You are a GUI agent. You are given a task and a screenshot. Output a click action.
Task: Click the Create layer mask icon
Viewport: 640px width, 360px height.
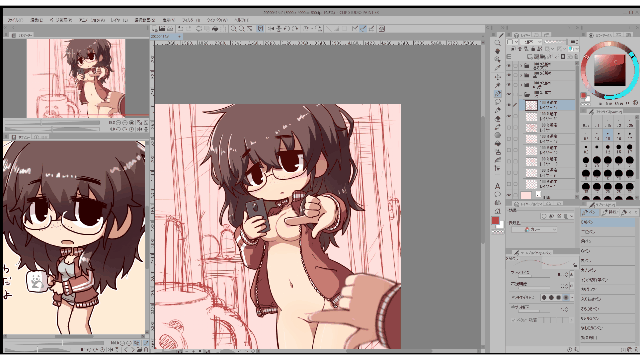point(563,57)
